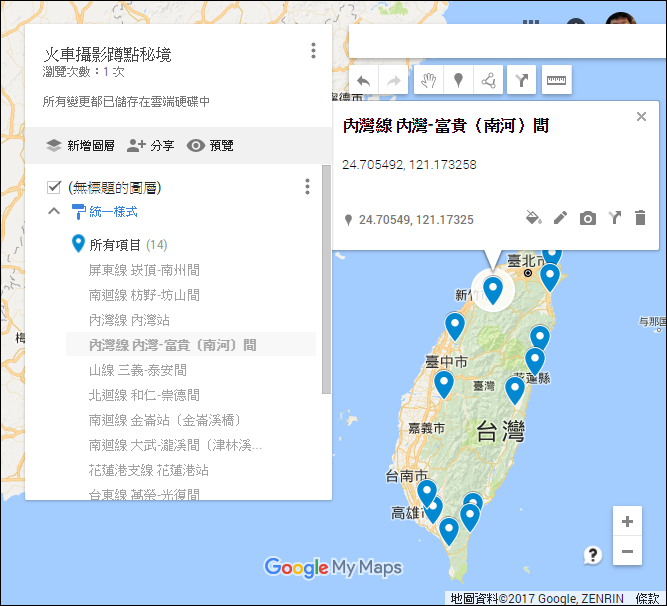Select highlighted 內灣線 內灣-富貴（南河）間 item
Screen dimensions: 667x606
(x=191, y=345)
